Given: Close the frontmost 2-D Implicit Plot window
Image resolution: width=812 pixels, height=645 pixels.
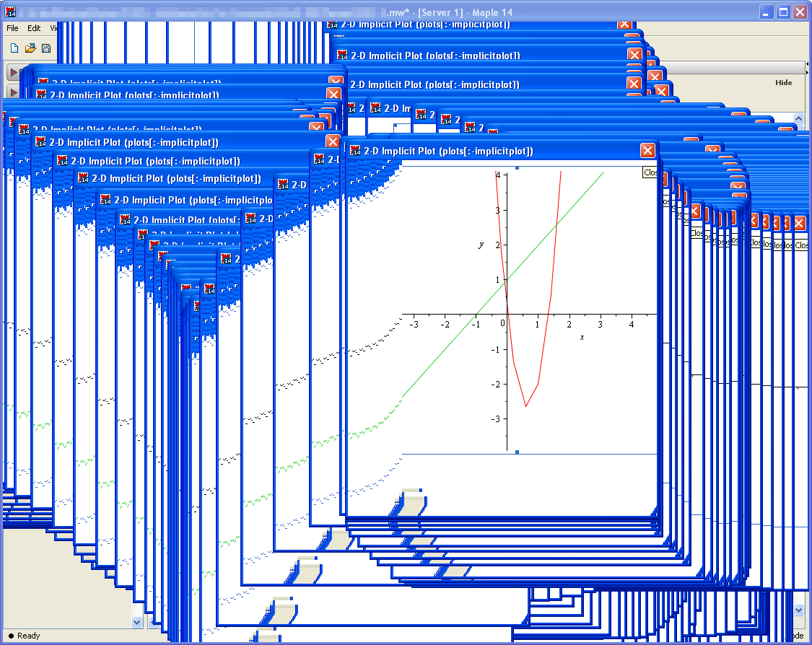Looking at the screenshot, I should coord(647,150).
